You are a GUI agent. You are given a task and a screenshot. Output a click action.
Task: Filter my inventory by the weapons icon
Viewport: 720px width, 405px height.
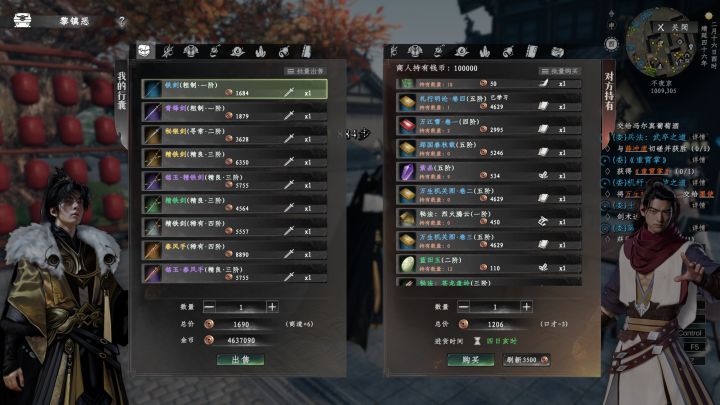pos(167,51)
